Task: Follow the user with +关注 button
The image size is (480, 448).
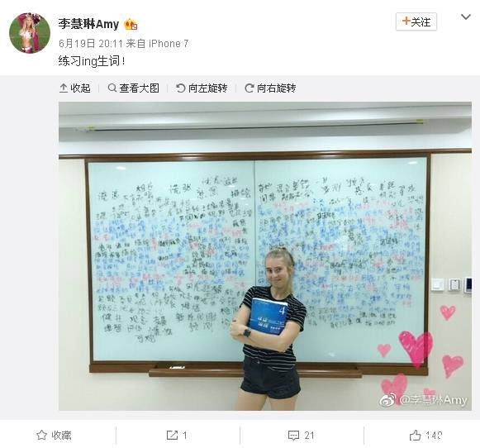Action: click(x=416, y=21)
